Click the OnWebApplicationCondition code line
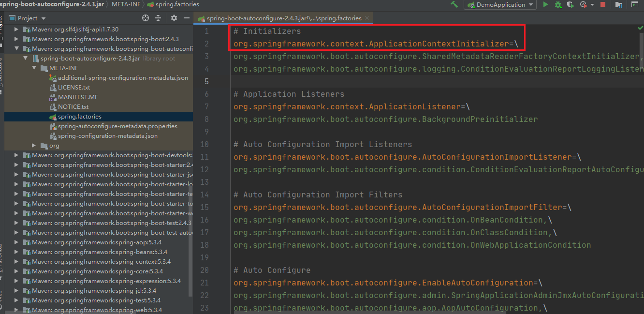The width and height of the screenshot is (644, 314). (412, 245)
